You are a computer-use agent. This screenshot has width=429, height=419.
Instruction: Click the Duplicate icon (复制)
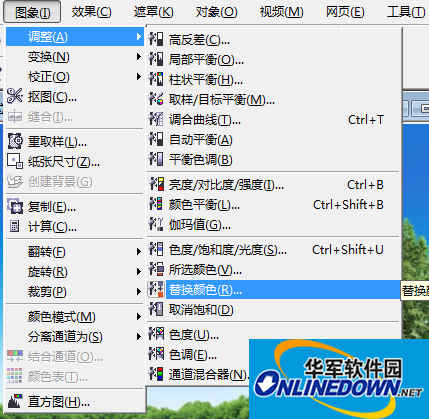[15, 207]
